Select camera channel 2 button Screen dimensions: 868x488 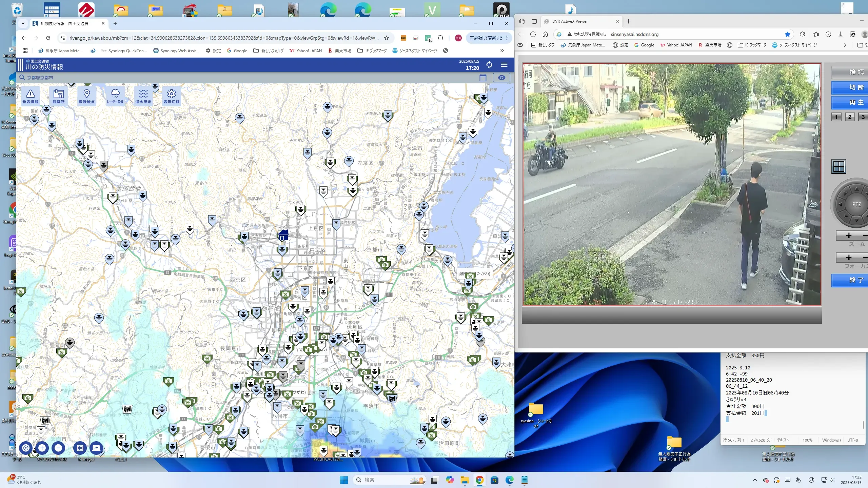click(x=850, y=117)
